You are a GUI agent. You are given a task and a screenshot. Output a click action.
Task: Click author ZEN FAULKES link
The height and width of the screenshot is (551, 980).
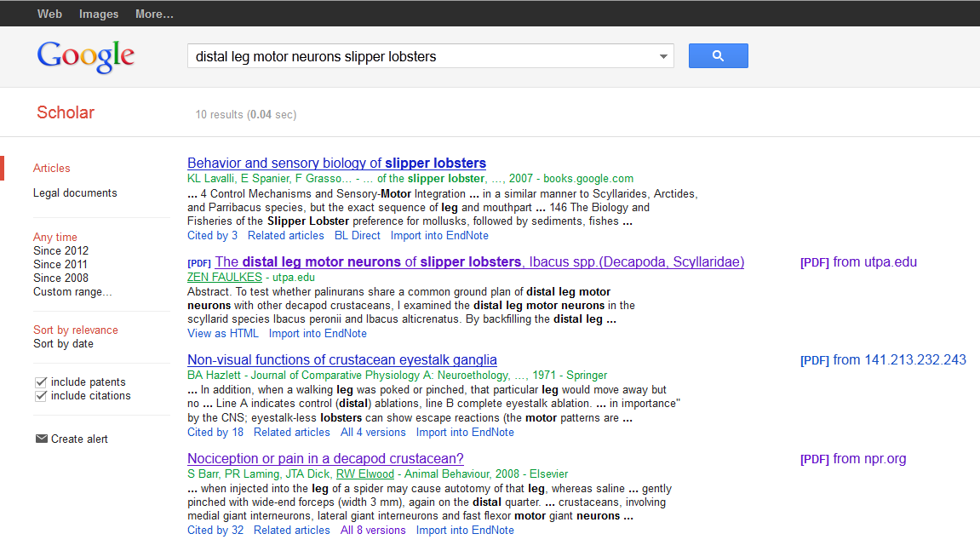coord(225,277)
